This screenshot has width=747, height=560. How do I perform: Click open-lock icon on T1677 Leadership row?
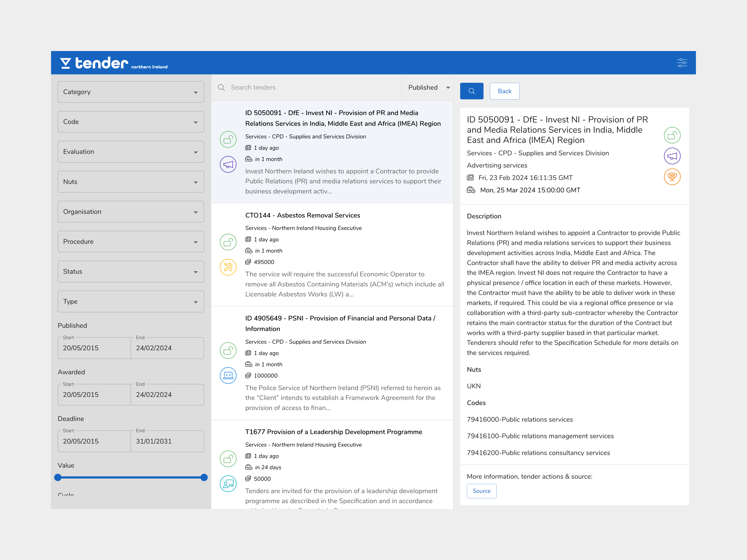coord(228,459)
